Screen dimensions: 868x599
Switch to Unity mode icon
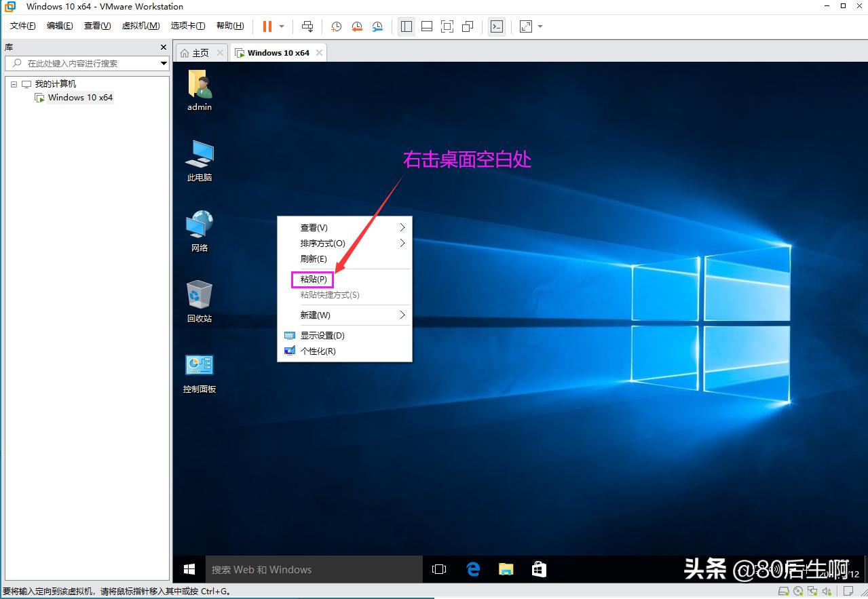coord(468,26)
